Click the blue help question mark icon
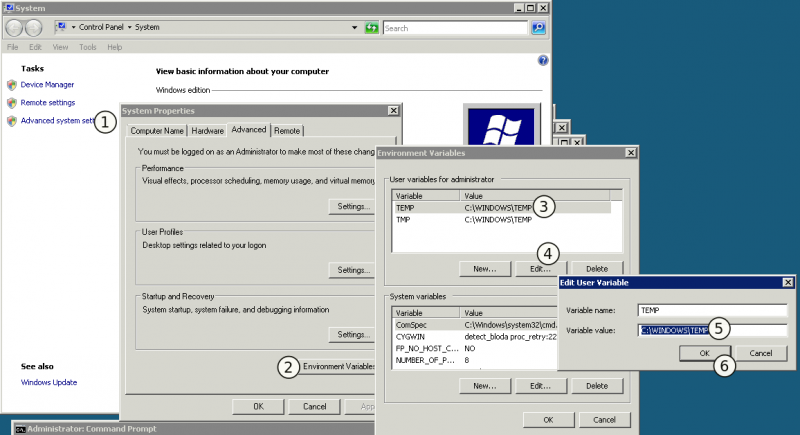 [x=543, y=61]
